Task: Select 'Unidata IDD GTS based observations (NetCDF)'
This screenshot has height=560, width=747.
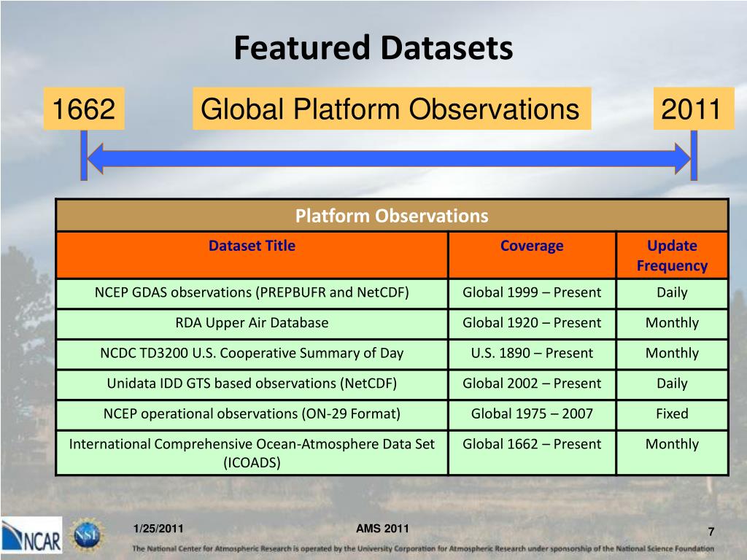Action: click(252, 385)
